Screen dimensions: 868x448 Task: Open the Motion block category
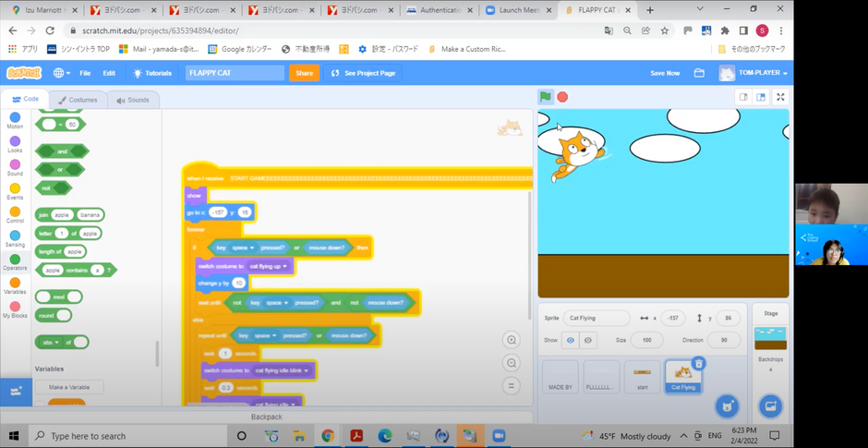(x=15, y=121)
